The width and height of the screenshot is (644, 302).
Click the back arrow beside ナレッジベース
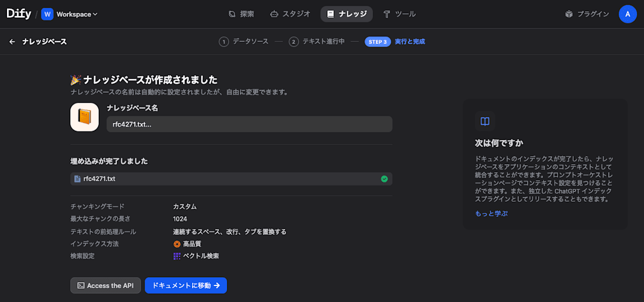tap(12, 42)
